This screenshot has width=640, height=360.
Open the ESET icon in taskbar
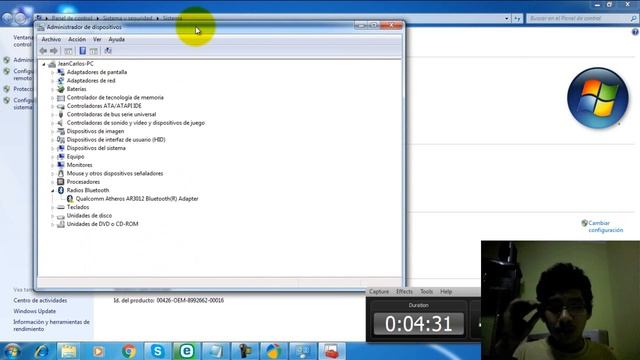click(187, 351)
